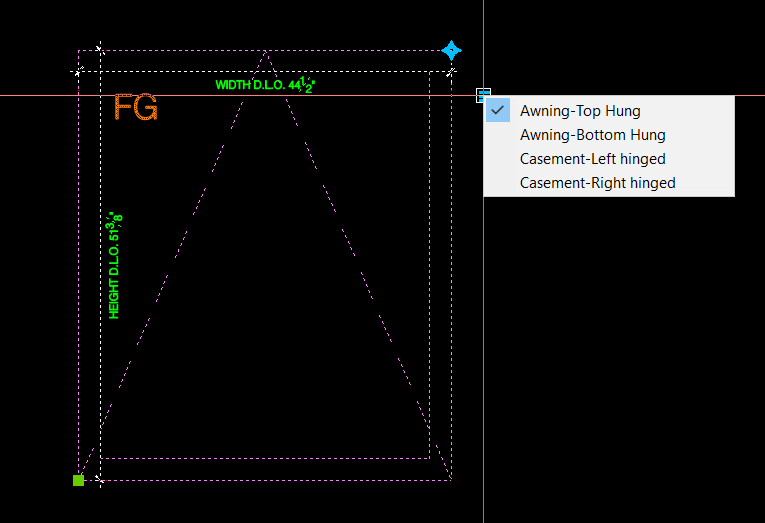The height and width of the screenshot is (523, 765).
Task: Select Awning-Top Hung option
Action: 609,111
